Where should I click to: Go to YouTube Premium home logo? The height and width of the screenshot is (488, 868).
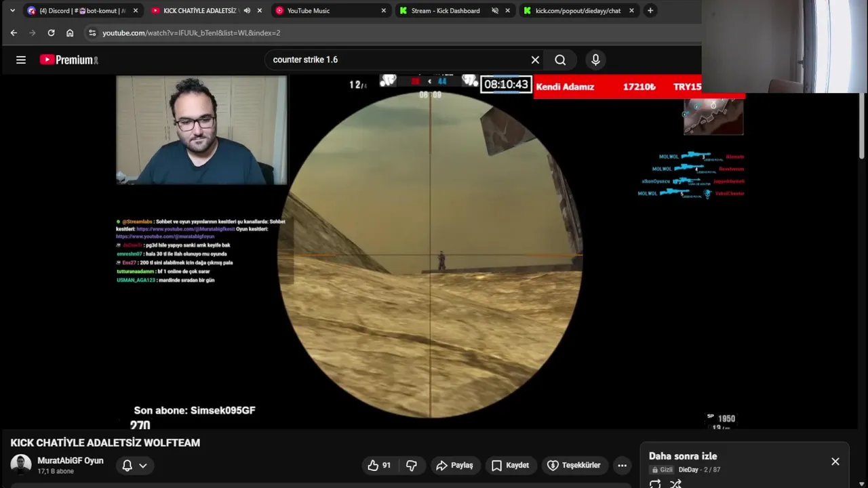point(69,60)
